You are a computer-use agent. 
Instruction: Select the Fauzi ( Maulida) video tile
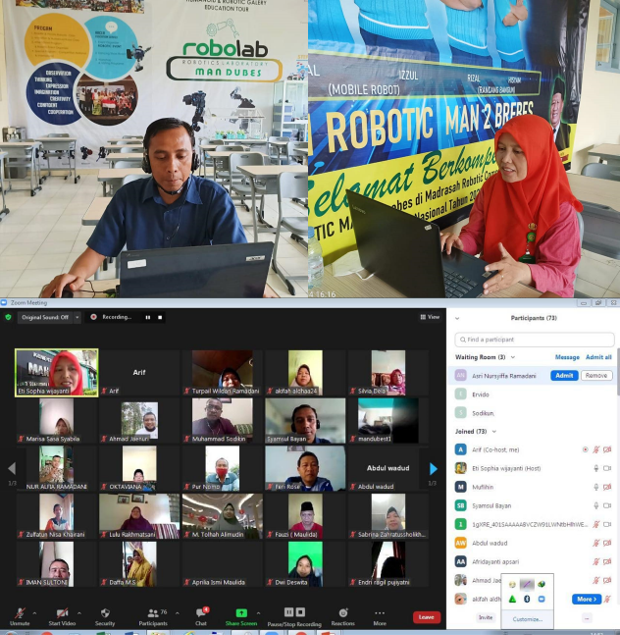[x=305, y=516]
